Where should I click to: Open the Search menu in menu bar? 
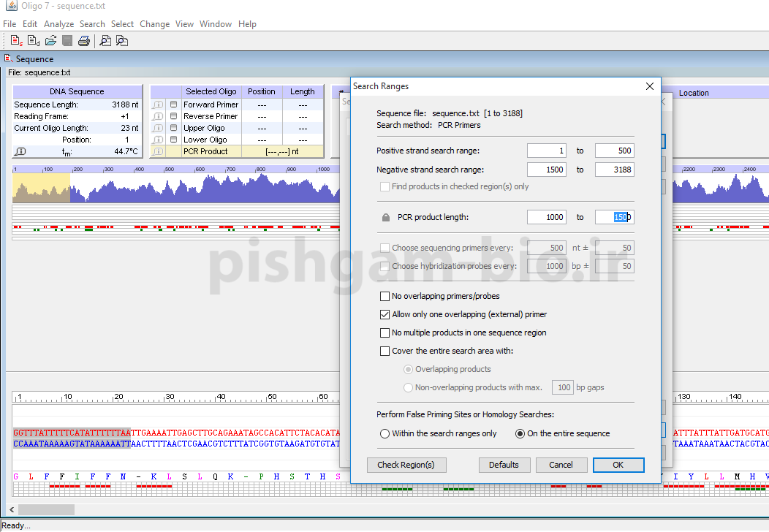(x=92, y=24)
